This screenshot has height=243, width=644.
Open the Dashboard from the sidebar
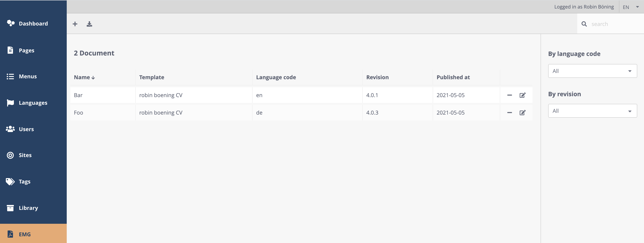click(33, 23)
